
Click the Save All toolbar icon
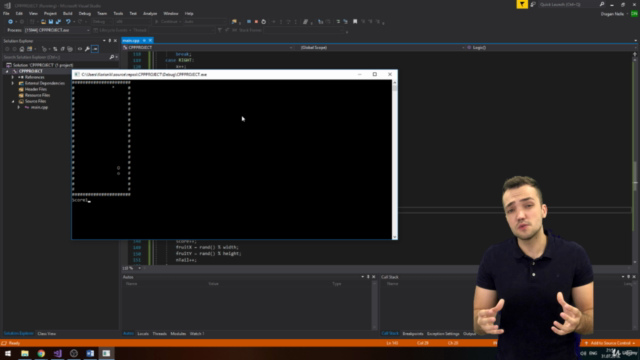point(58,22)
